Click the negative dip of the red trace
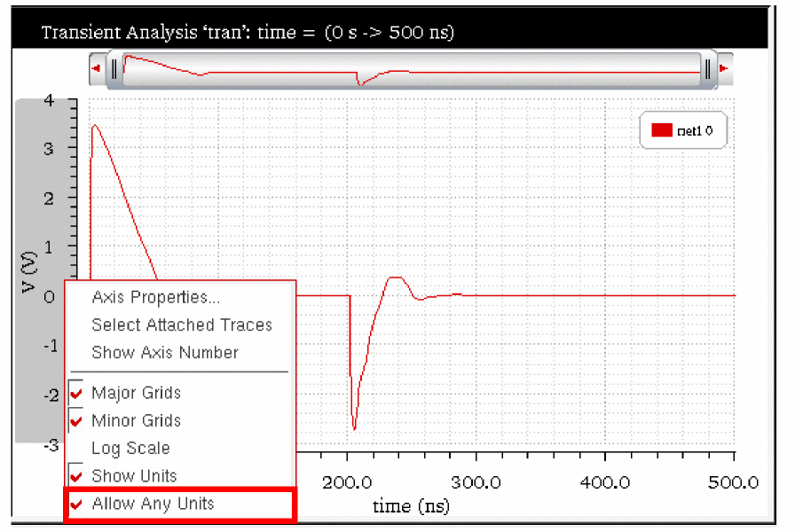Screen dimensions: 795x532 click(x=354, y=405)
